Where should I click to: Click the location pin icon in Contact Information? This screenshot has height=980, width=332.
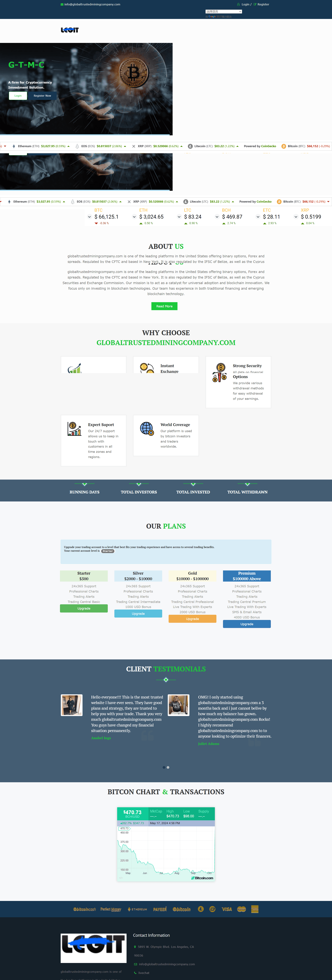click(135, 947)
